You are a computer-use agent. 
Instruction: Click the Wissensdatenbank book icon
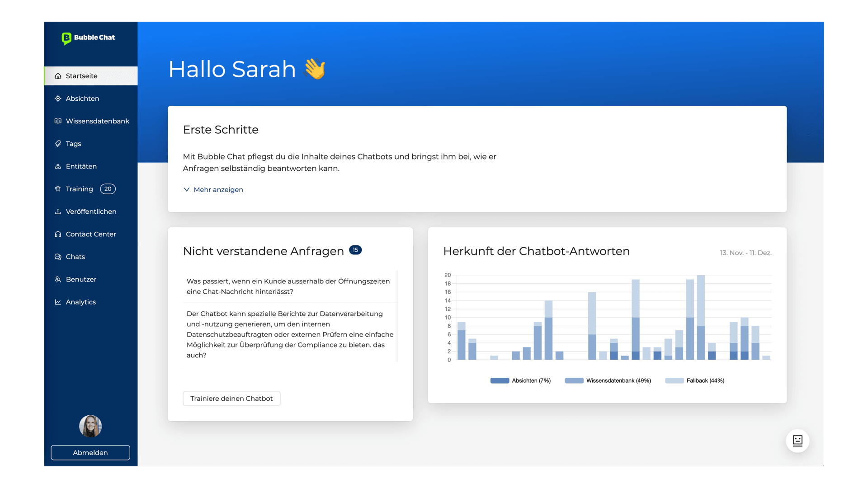58,121
